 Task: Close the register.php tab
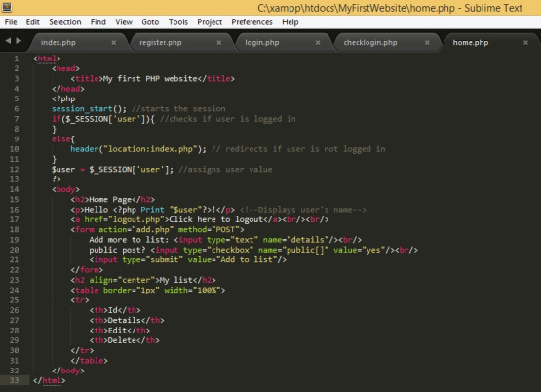click(219, 43)
